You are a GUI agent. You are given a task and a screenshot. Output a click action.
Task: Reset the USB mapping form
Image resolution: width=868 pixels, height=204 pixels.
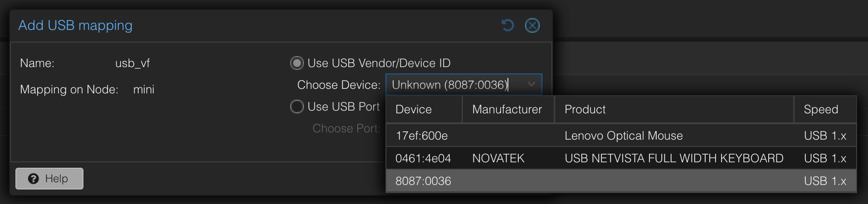pyautogui.click(x=507, y=25)
